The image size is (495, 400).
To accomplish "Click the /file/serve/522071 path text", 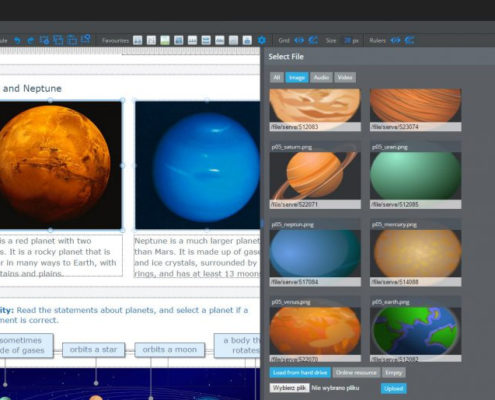I will coord(294,204).
